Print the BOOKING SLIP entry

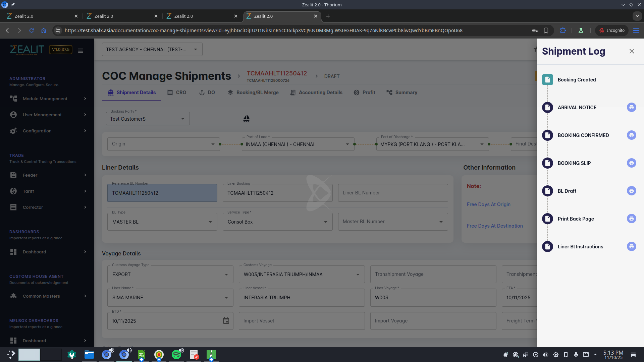pos(631,163)
